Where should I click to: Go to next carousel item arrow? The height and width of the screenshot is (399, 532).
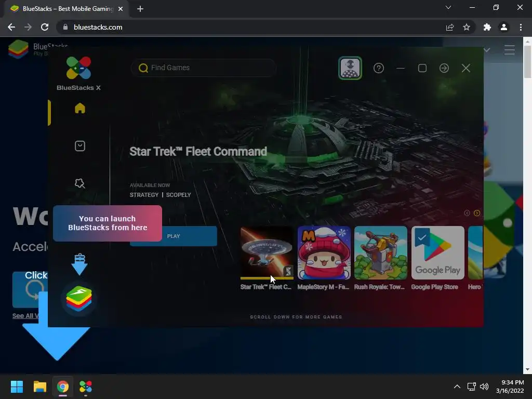coord(477,213)
